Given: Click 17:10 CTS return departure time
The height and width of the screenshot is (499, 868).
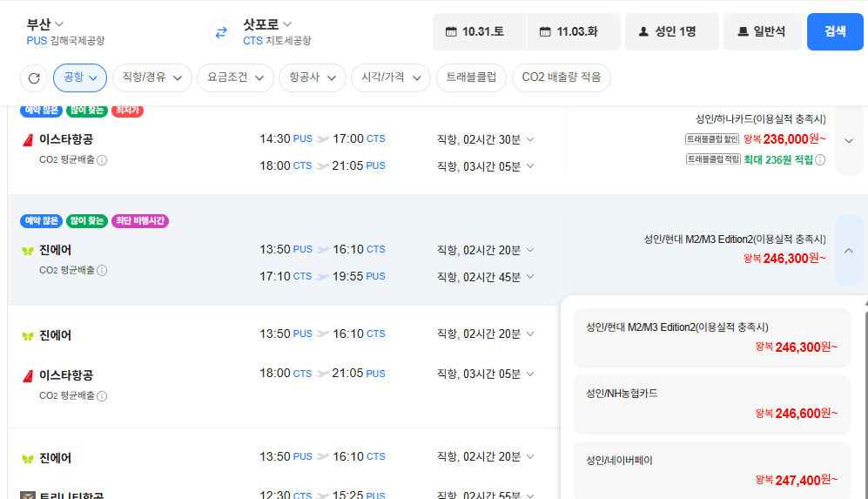Looking at the screenshot, I should (286, 276).
